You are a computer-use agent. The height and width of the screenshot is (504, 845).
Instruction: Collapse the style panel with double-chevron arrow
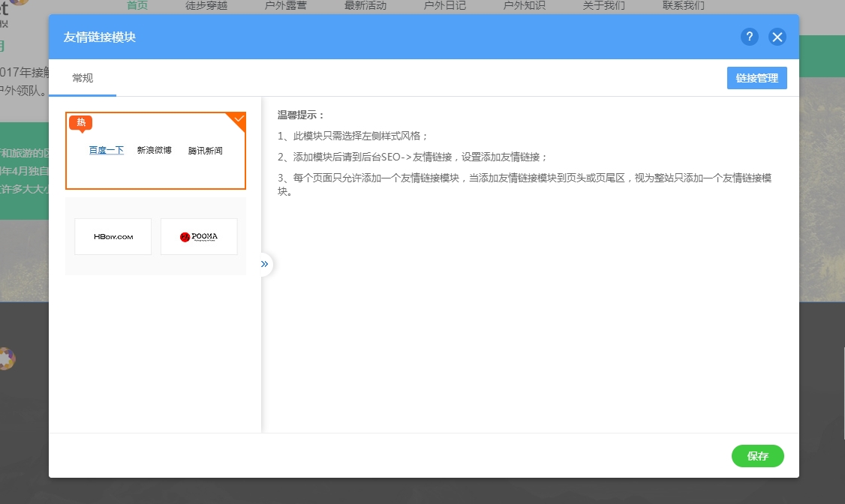(x=264, y=264)
